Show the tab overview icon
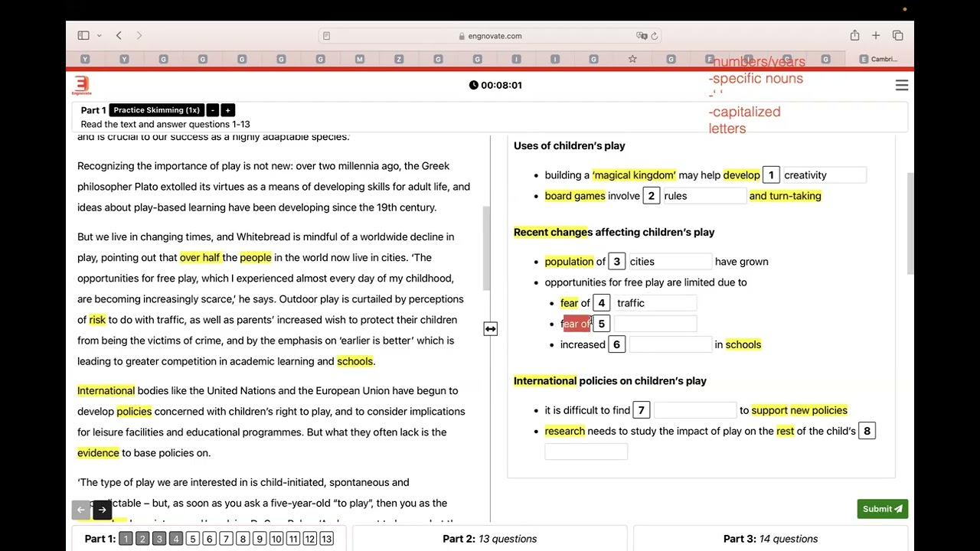 click(x=898, y=35)
